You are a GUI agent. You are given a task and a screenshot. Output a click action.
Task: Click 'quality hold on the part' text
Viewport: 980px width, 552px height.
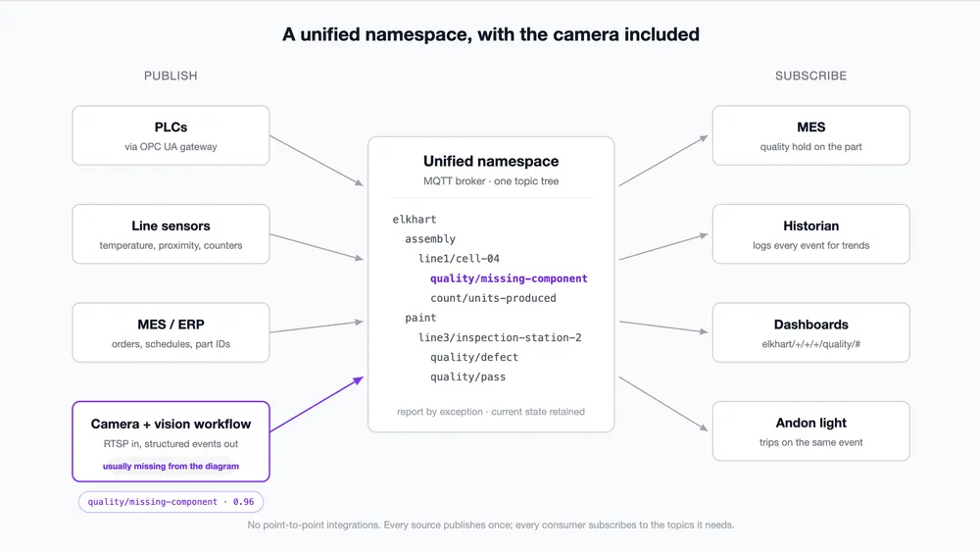[810, 147]
